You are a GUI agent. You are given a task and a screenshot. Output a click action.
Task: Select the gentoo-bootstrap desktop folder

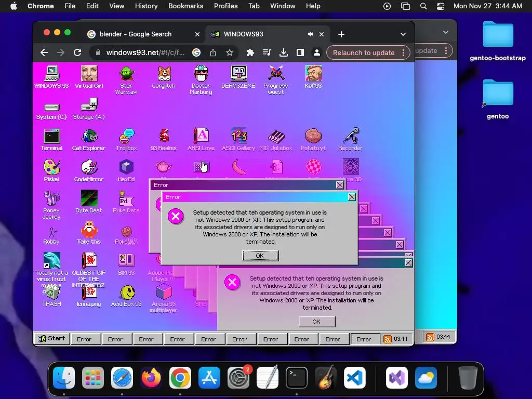pos(498,42)
